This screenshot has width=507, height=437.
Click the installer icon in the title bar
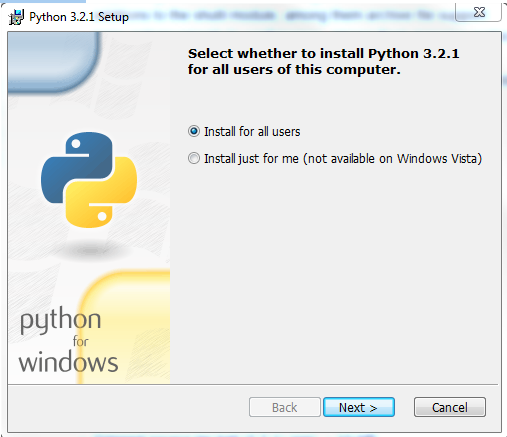click(x=16, y=17)
